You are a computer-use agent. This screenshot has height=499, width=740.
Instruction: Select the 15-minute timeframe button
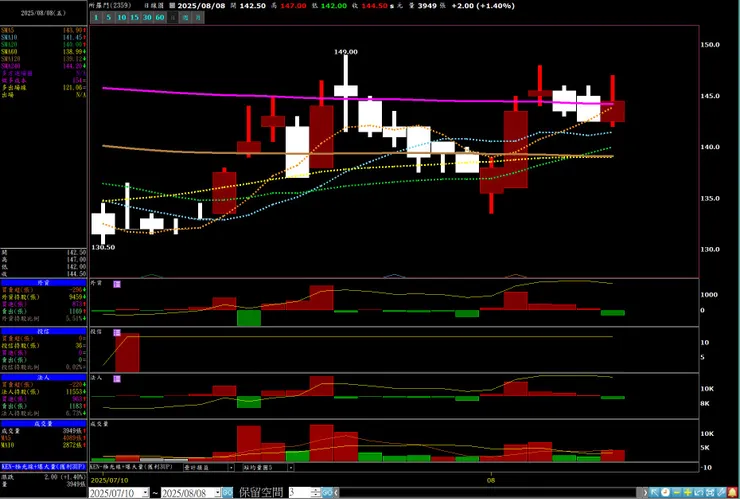135,17
